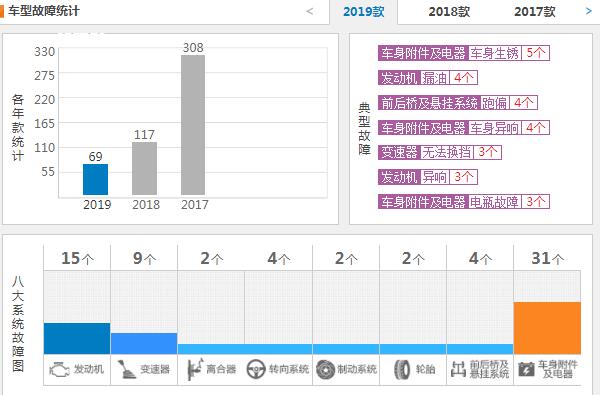Open the 车身生锈 5个 fault tag
The image size is (600, 395).
point(464,53)
